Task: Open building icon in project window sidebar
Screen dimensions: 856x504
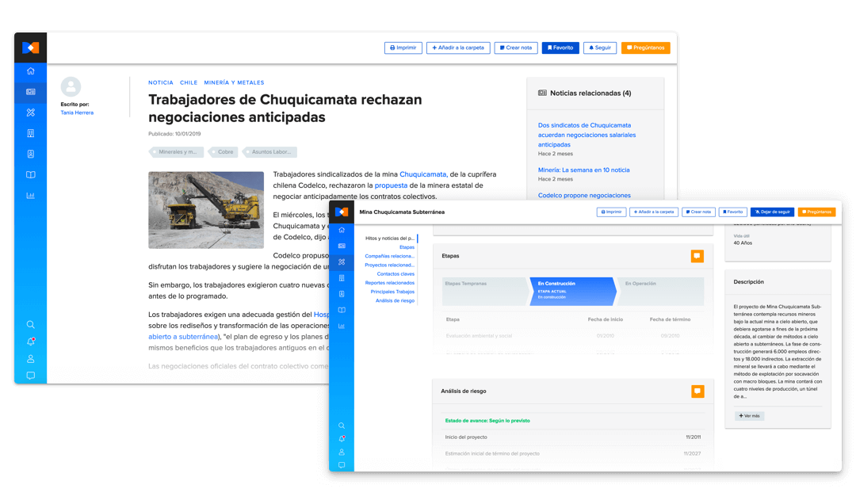Action: point(342,278)
